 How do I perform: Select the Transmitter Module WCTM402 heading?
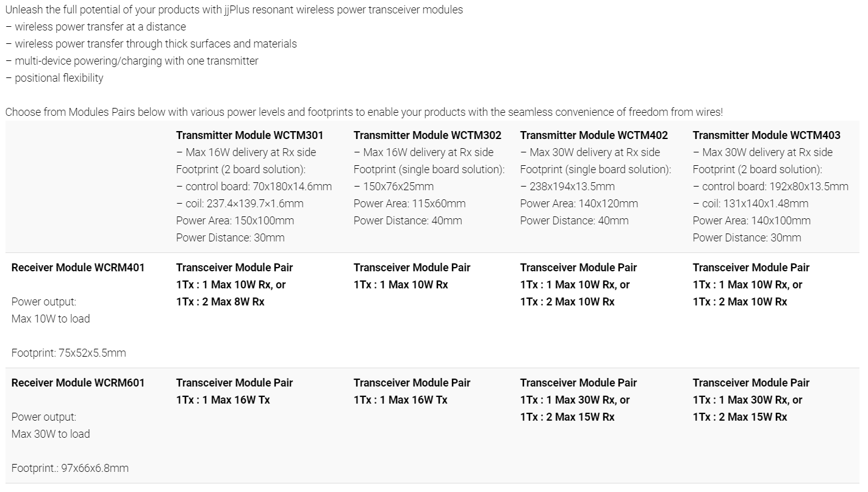pyautogui.click(x=594, y=135)
